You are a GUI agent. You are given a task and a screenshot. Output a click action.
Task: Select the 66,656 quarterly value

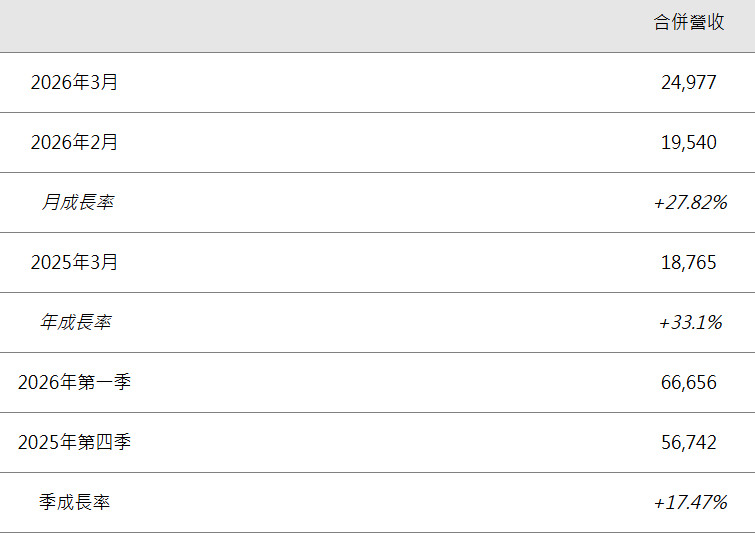[x=689, y=383]
